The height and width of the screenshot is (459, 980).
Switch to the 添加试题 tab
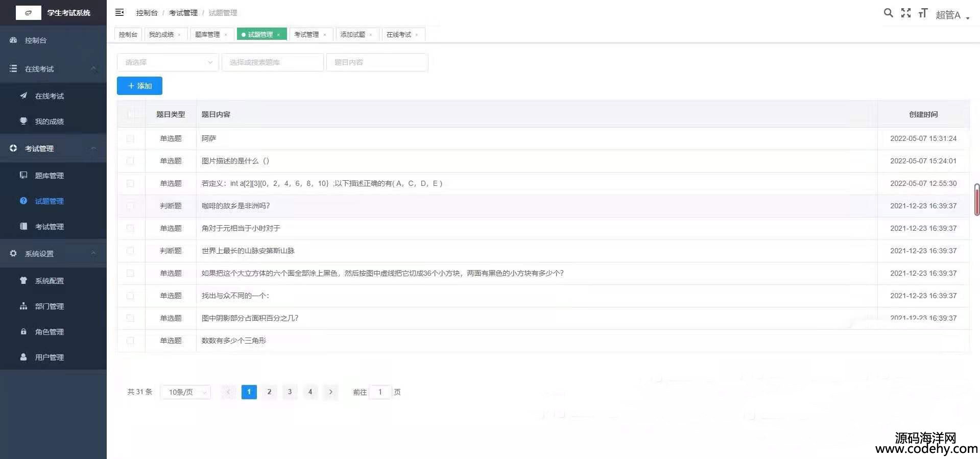pos(353,35)
